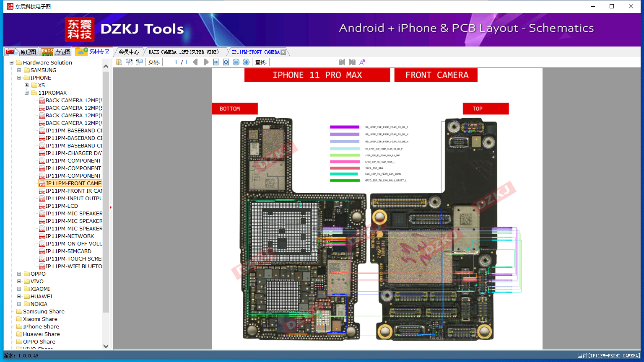Collapse the IPHONE folder
The image size is (644, 362).
click(x=19, y=78)
